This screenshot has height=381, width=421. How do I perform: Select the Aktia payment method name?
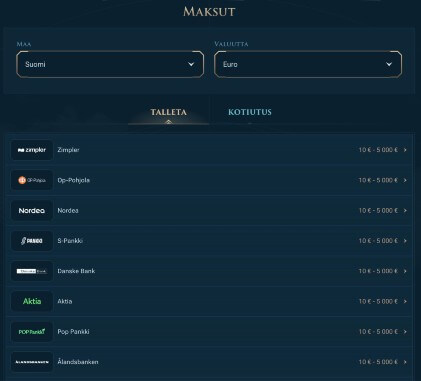pos(65,301)
